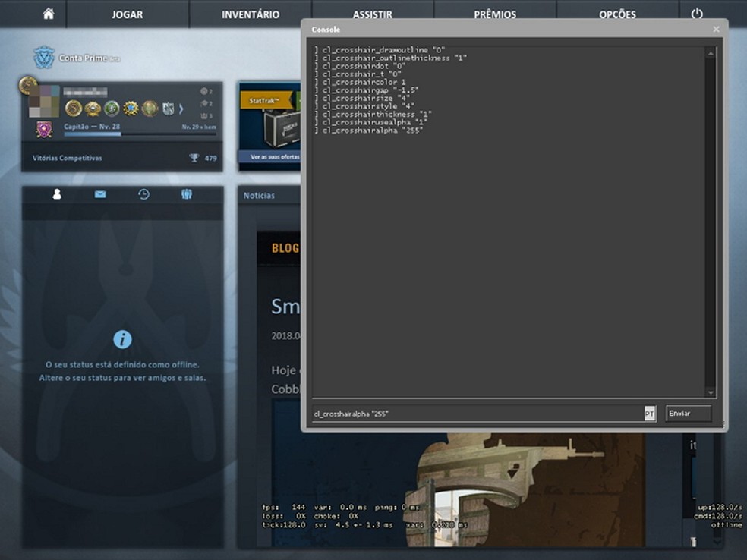The image size is (747, 560).
Task: Select the Capitão rank emblem
Action: point(44,130)
